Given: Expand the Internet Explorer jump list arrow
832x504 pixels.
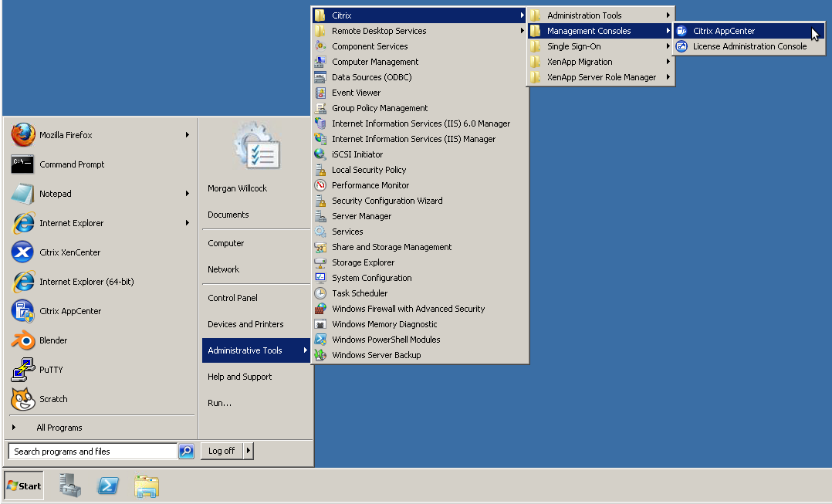Looking at the screenshot, I should point(188,223).
